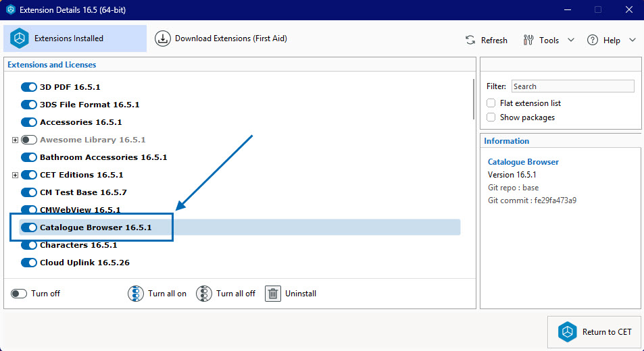The width and height of the screenshot is (644, 351).
Task: Click the Help question mark icon
Action: pos(592,40)
